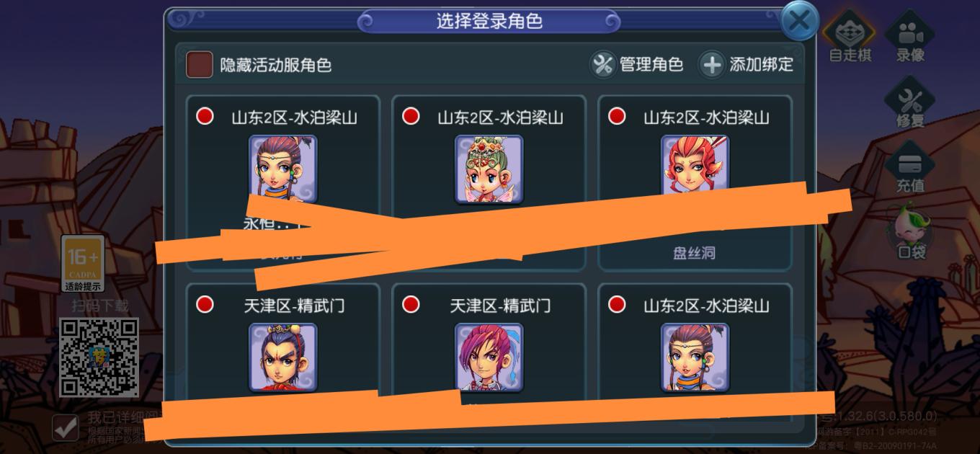Image resolution: width=980 pixels, height=454 pixels.
Task: Click the 管理角色 text button
Action: tap(651, 64)
